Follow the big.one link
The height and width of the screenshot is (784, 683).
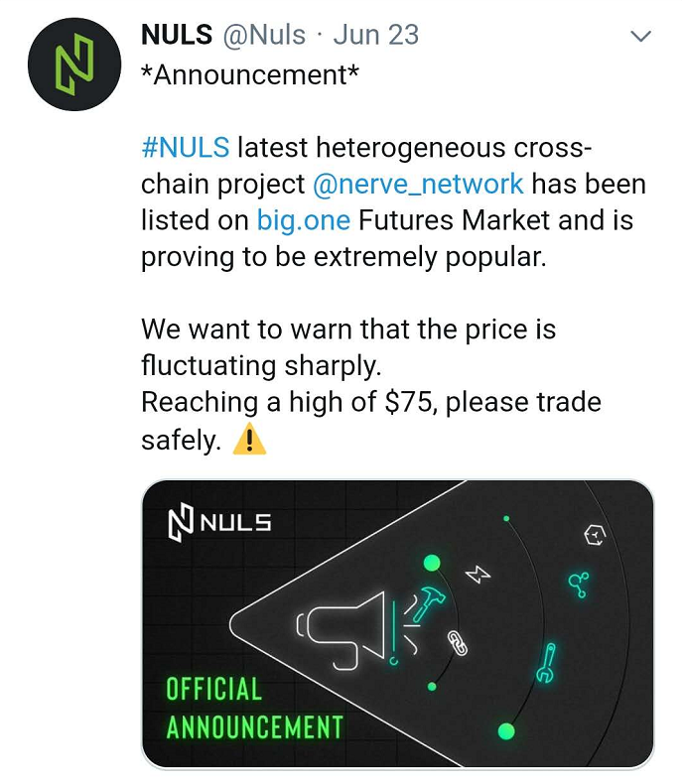point(303,220)
